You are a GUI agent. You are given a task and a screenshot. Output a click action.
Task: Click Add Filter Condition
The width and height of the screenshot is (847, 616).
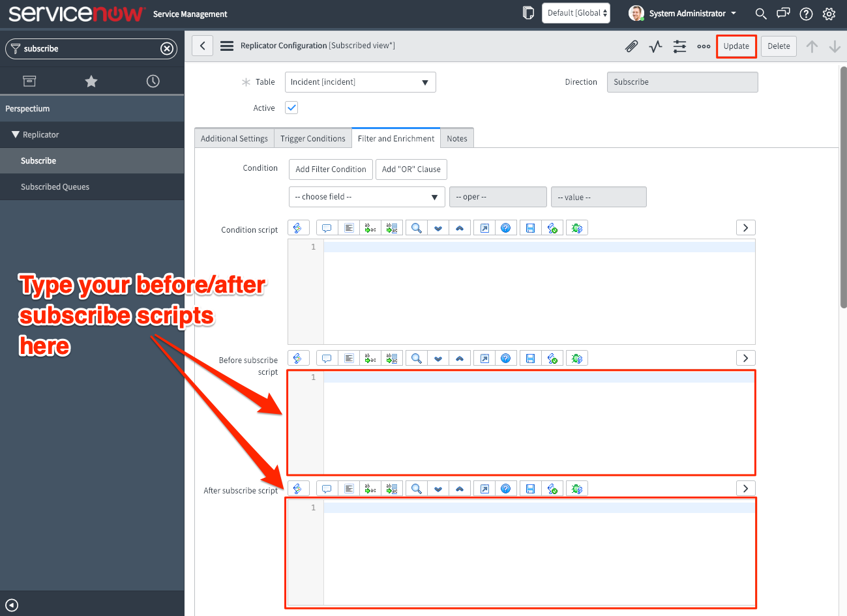pos(331,169)
